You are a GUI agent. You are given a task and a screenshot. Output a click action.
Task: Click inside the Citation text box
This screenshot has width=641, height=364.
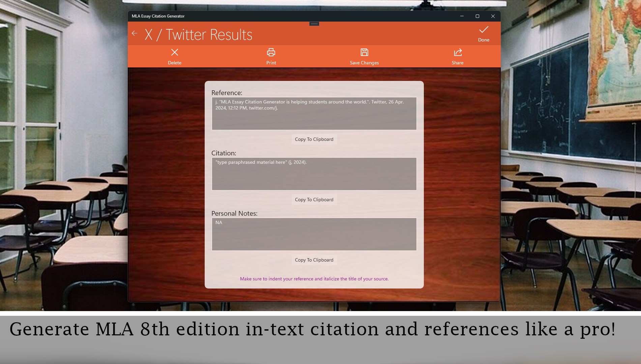[x=314, y=174]
